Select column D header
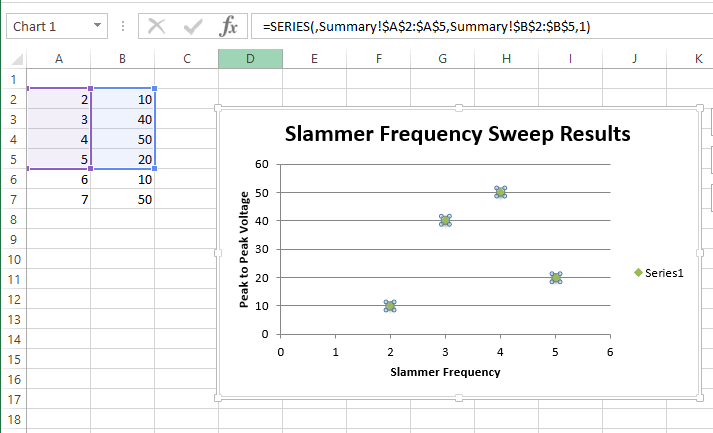 pos(250,59)
